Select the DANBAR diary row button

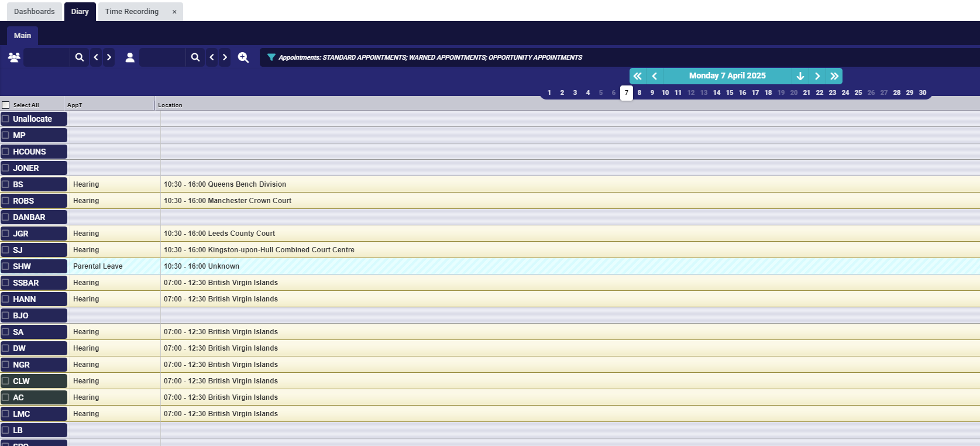[x=34, y=217]
